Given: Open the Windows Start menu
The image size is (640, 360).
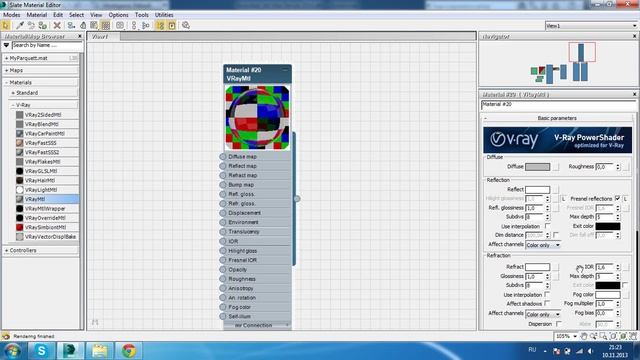Looking at the screenshot, I should pos(12,351).
